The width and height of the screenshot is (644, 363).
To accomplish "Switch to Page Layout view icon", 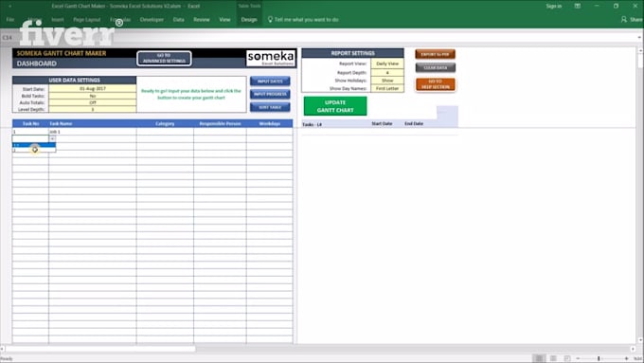I will [553, 358].
